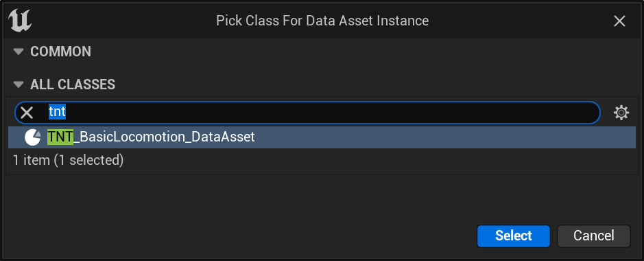The height and width of the screenshot is (261, 644).
Task: Click the Unreal Engine logo icon
Action: click(20, 21)
